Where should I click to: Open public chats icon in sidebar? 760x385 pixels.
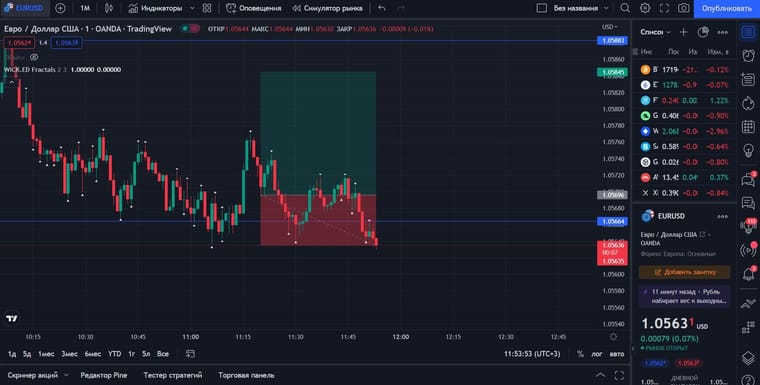pyautogui.click(x=748, y=179)
